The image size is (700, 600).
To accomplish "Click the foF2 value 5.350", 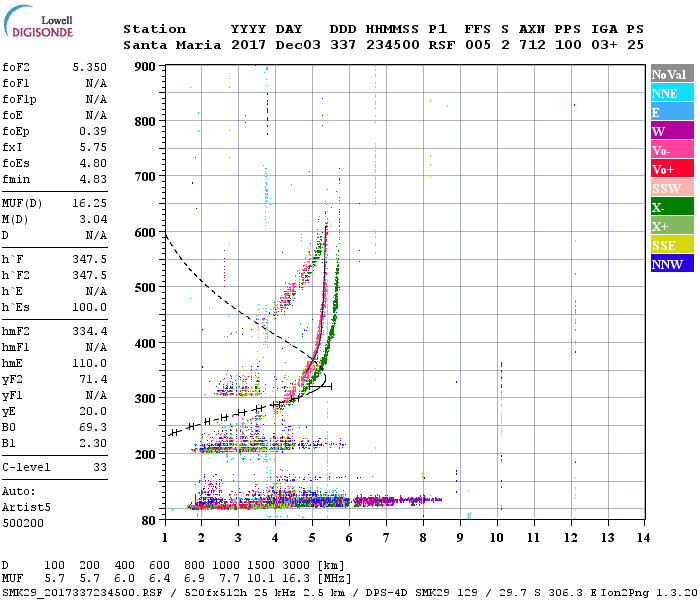I will (90, 67).
